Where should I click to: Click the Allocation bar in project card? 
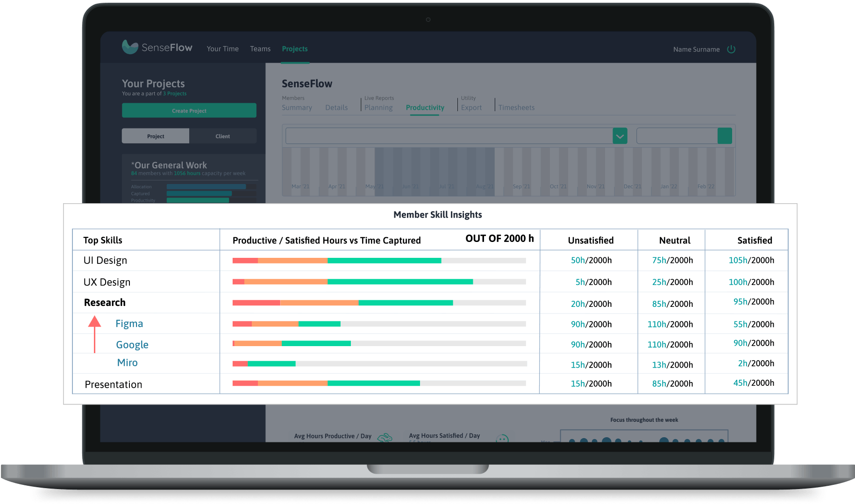206,187
